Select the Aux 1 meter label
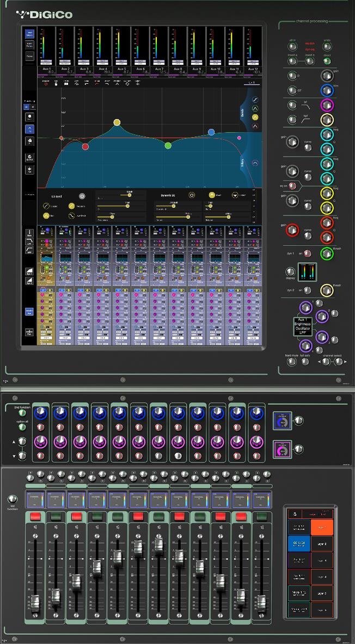355x644 pixels. (x=46, y=69)
